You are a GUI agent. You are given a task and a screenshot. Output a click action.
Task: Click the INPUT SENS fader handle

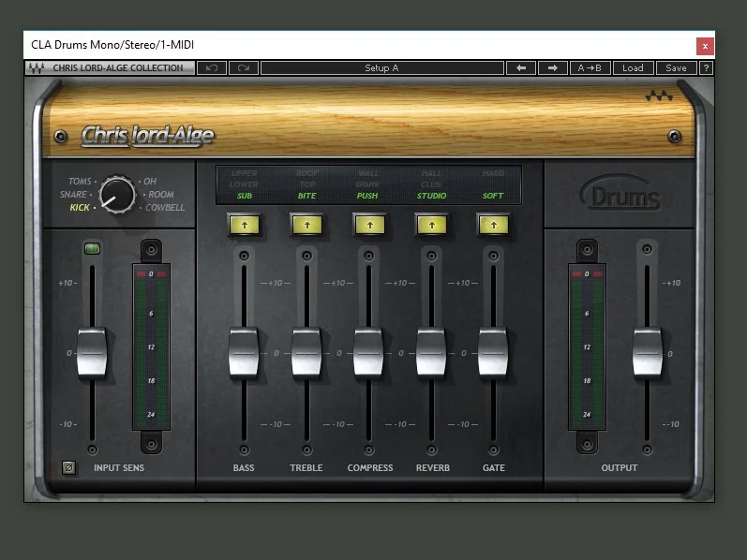coord(92,353)
